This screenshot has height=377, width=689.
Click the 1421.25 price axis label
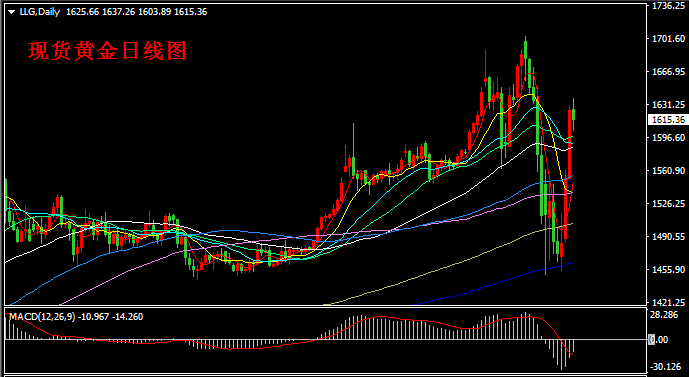click(x=669, y=302)
